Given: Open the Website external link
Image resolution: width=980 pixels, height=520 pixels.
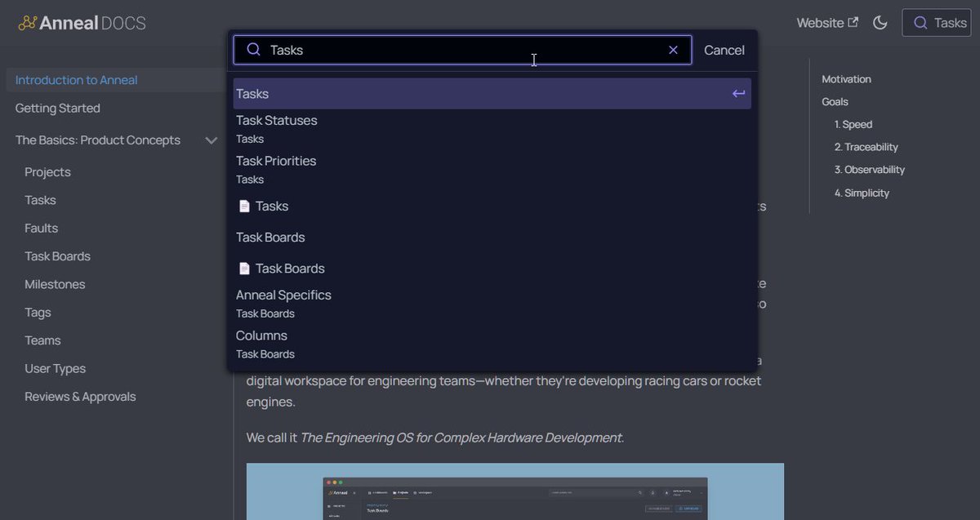Looking at the screenshot, I should tap(827, 23).
